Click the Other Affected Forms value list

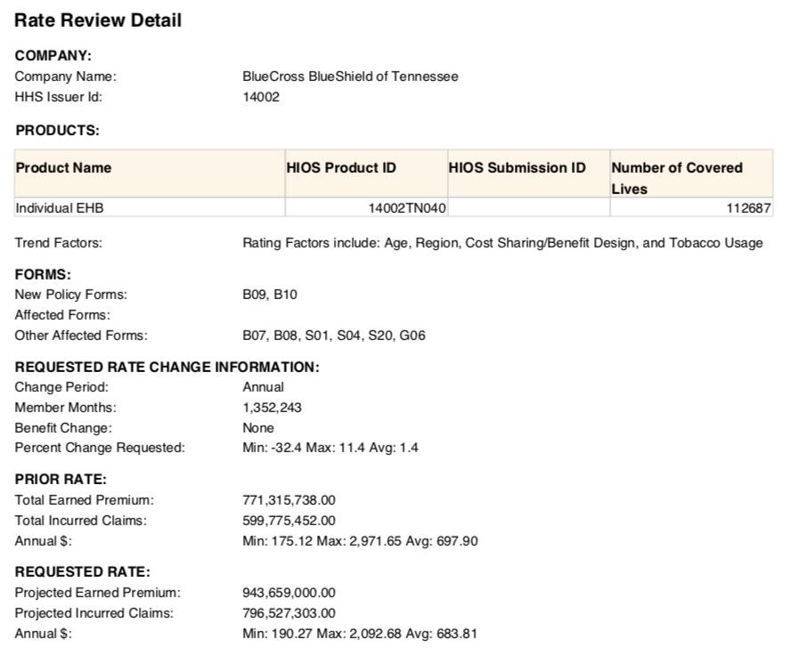334,336
